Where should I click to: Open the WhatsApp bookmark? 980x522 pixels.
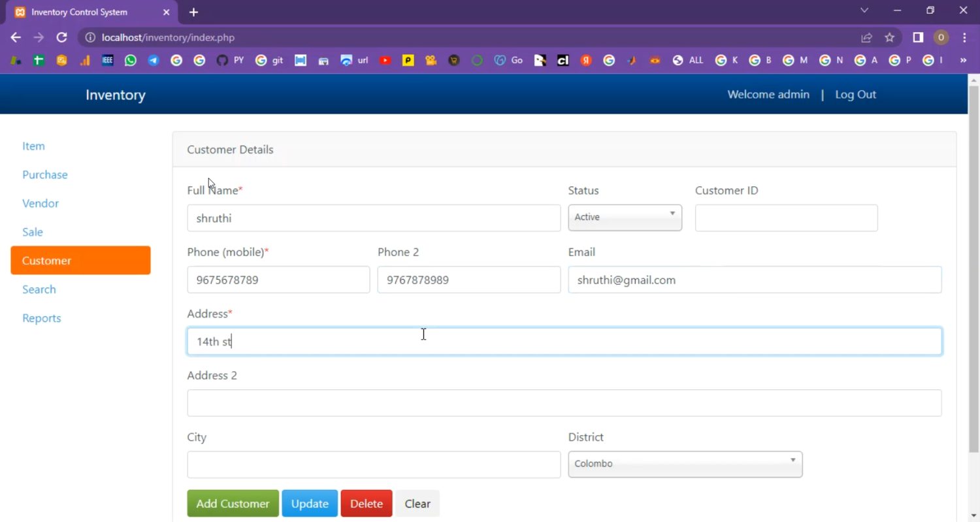point(131,60)
